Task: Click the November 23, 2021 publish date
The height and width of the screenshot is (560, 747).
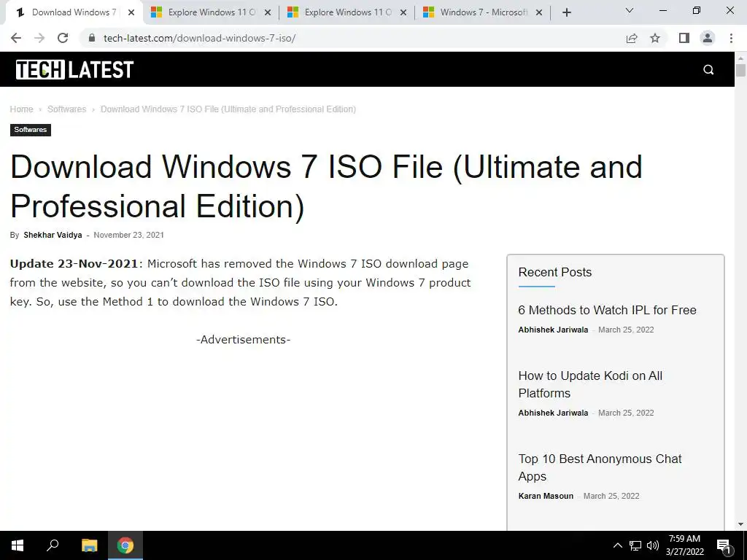Action: click(128, 235)
